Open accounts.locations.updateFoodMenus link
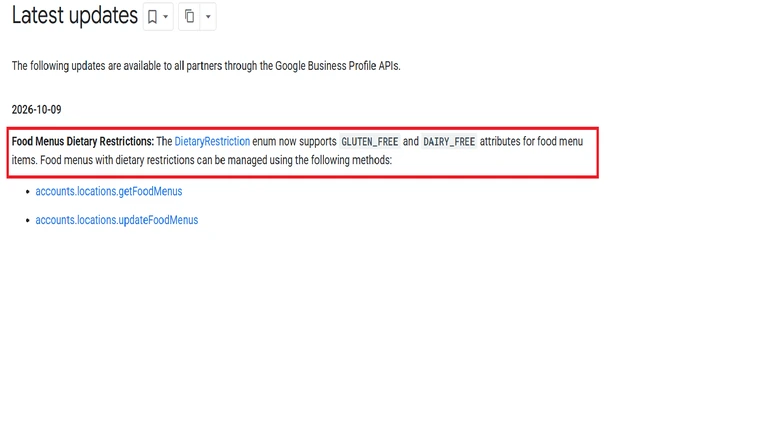This screenshot has height=442, width=778. coord(117,220)
